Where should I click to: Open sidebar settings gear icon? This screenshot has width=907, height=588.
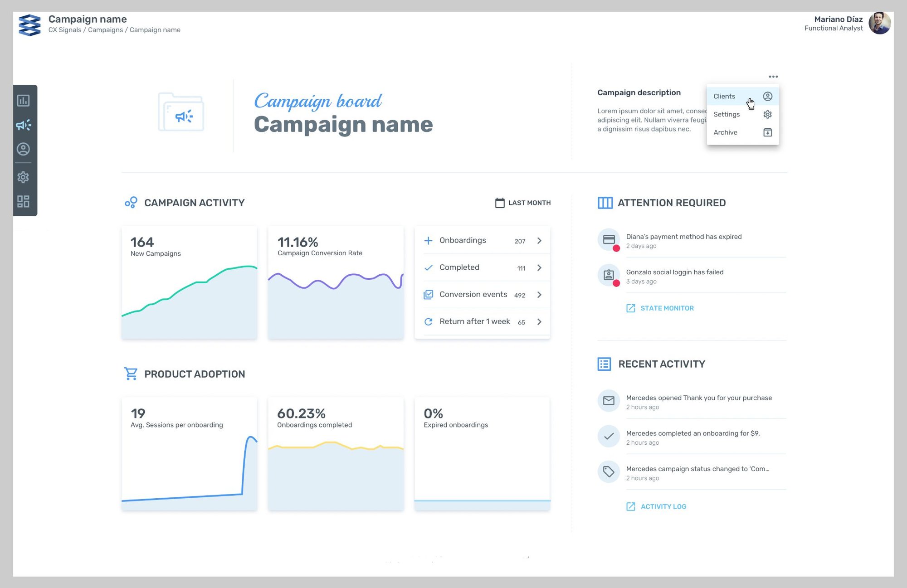[x=23, y=177]
